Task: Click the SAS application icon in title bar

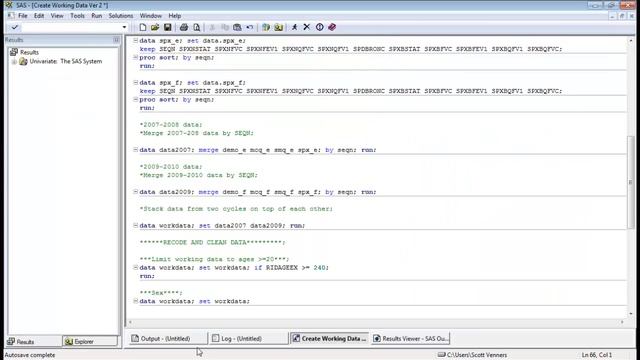Action: [x=8, y=5]
